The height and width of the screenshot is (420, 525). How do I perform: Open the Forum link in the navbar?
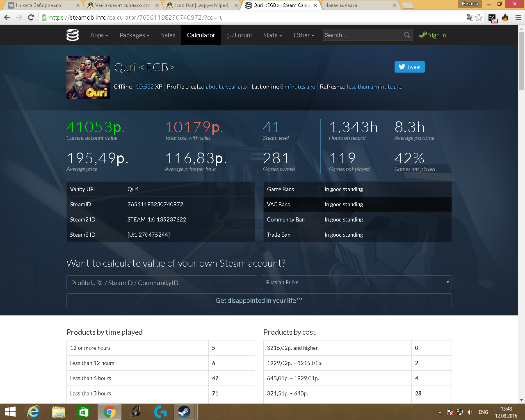(239, 35)
